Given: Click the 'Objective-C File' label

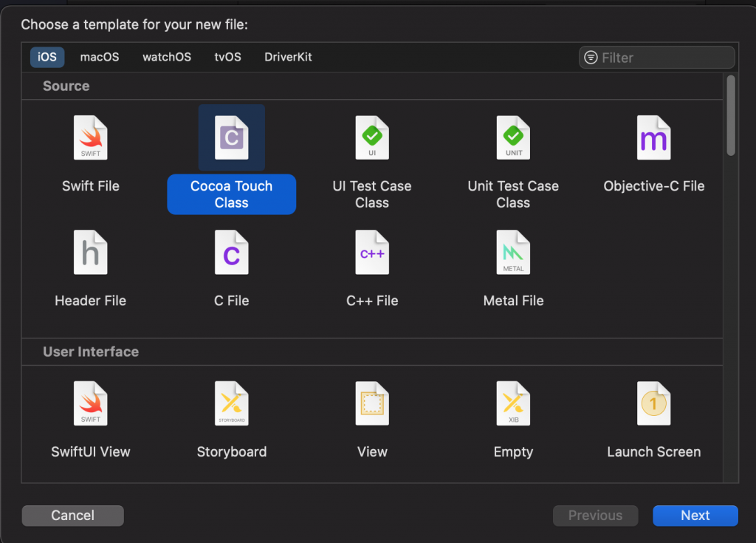Looking at the screenshot, I should point(654,186).
